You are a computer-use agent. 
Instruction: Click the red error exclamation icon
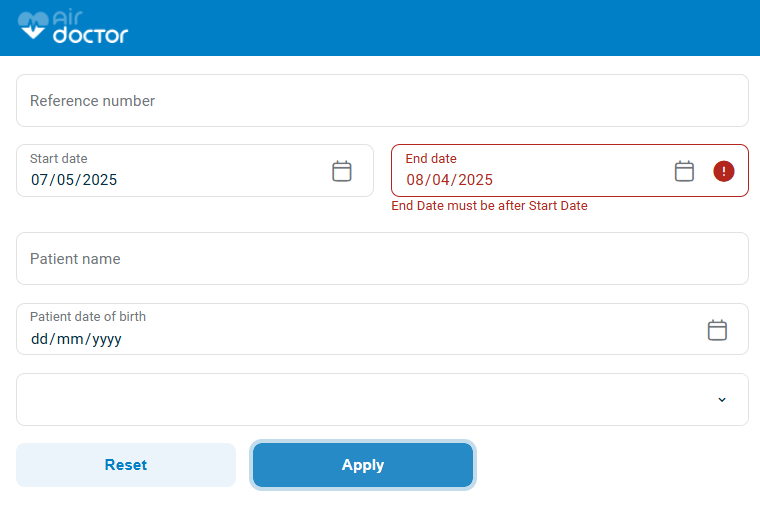pos(724,171)
